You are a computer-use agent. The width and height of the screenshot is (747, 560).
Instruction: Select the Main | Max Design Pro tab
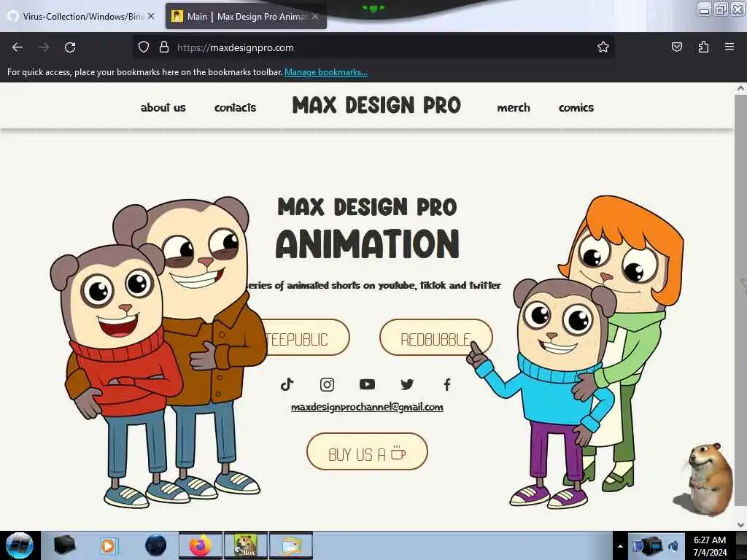(x=246, y=16)
